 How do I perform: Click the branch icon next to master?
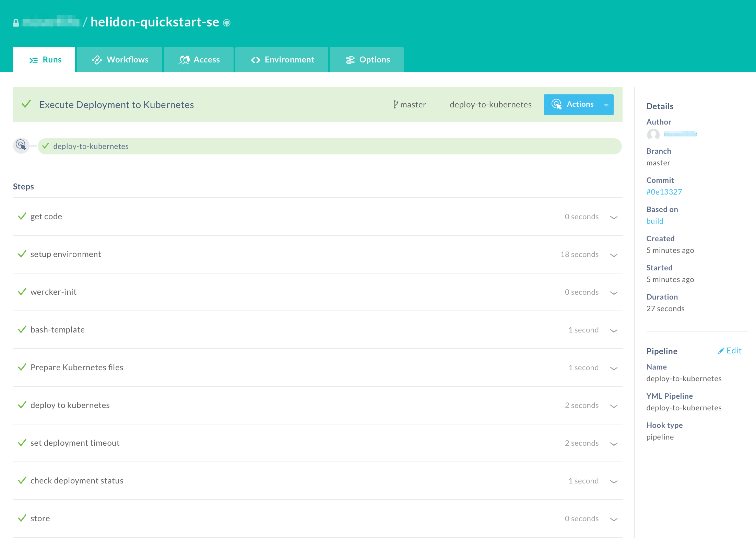(395, 104)
